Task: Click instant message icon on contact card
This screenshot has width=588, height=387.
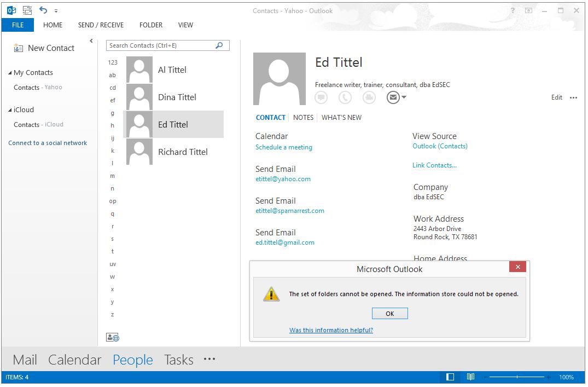Action: [321, 97]
